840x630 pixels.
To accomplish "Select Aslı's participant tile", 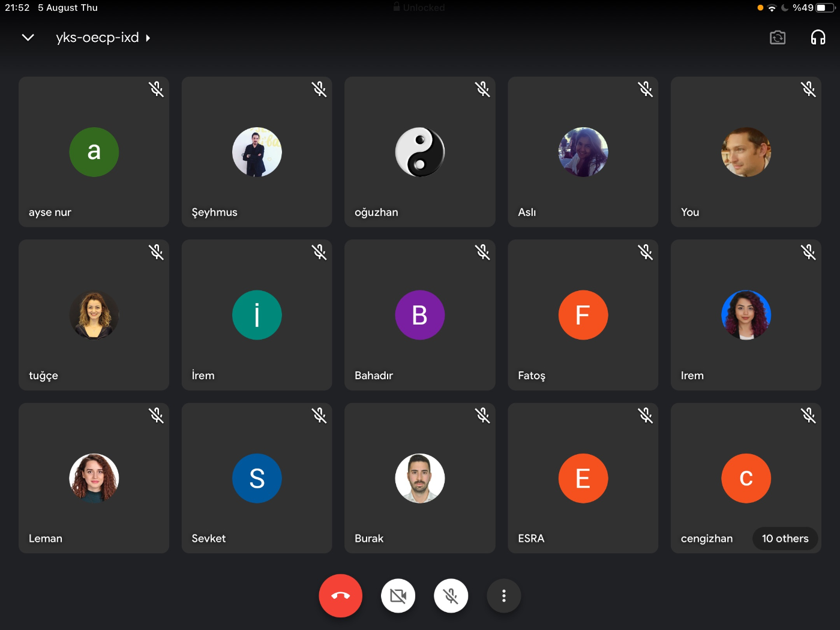I will tap(583, 152).
